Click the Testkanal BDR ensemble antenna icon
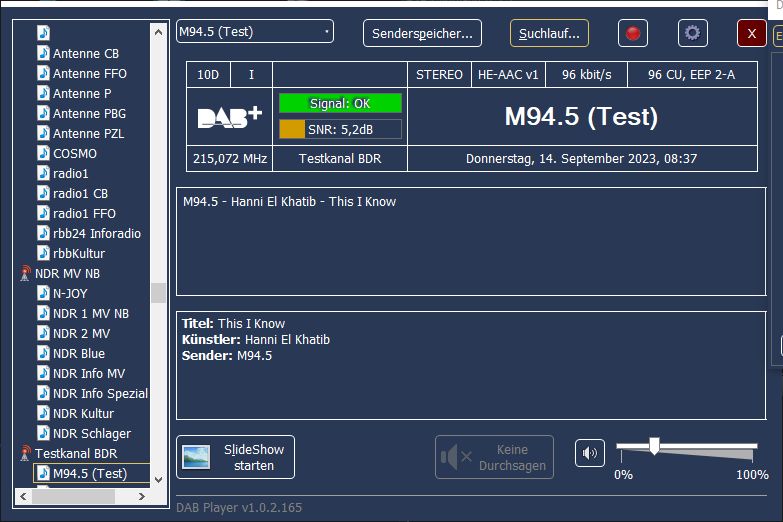Screen dimensions: 783x522 click(25, 453)
